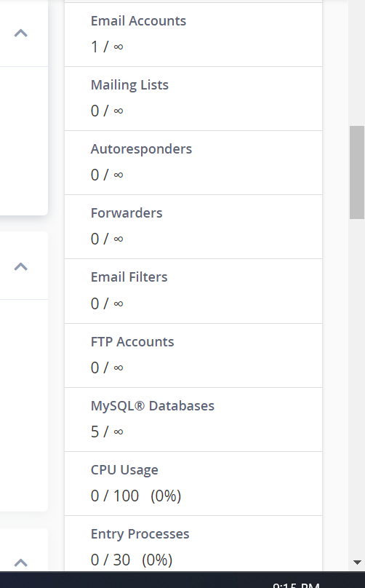Open the MySQL® Databases statistic

[x=153, y=406]
